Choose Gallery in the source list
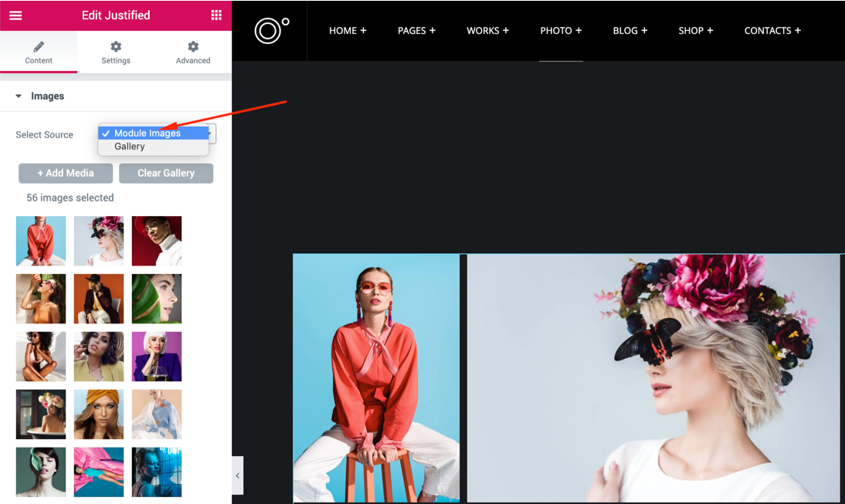The height and width of the screenshot is (504, 845). 154,147
